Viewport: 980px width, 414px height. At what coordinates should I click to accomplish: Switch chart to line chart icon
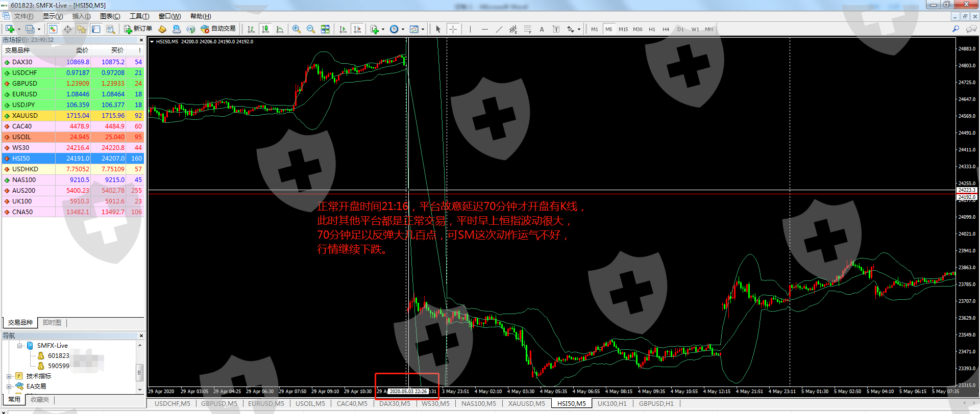pos(280,29)
